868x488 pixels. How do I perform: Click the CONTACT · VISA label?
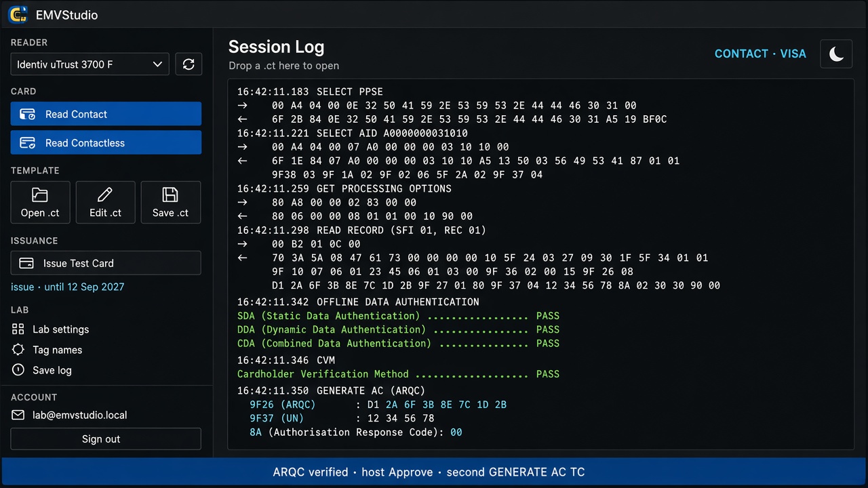point(760,54)
